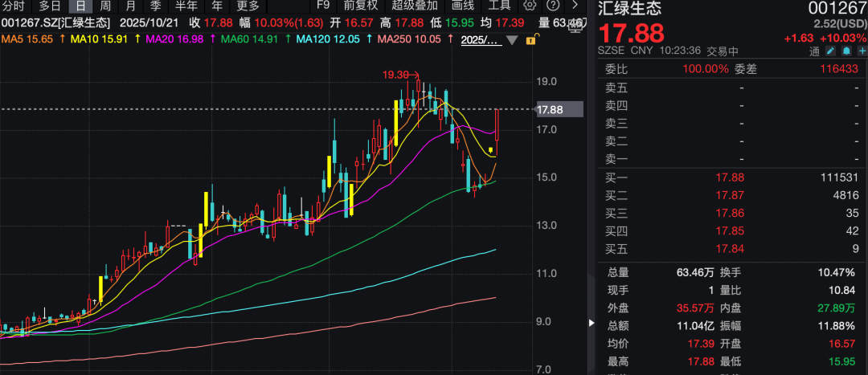This screenshot has width=868, height=375.
Task: Click the 买一 bid price row
Action: (x=731, y=177)
